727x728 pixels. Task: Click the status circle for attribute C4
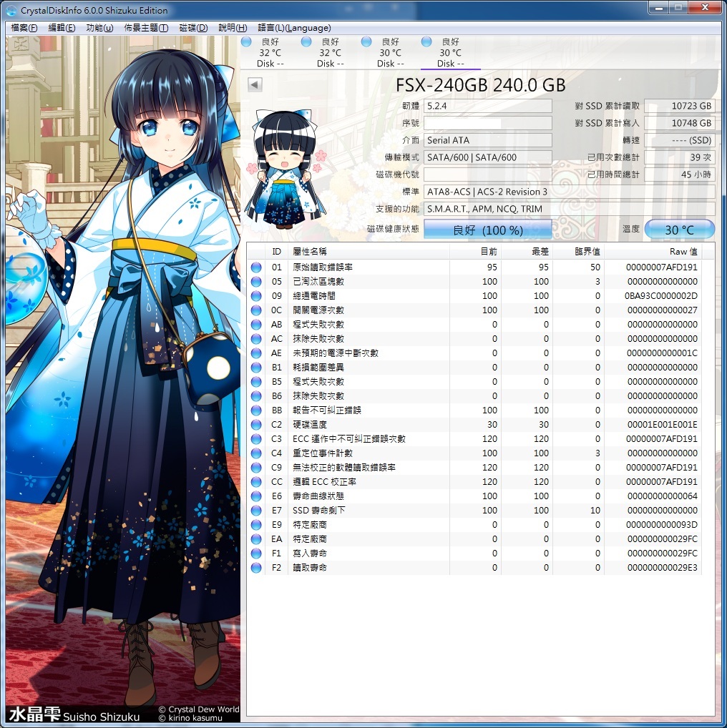pos(256,453)
